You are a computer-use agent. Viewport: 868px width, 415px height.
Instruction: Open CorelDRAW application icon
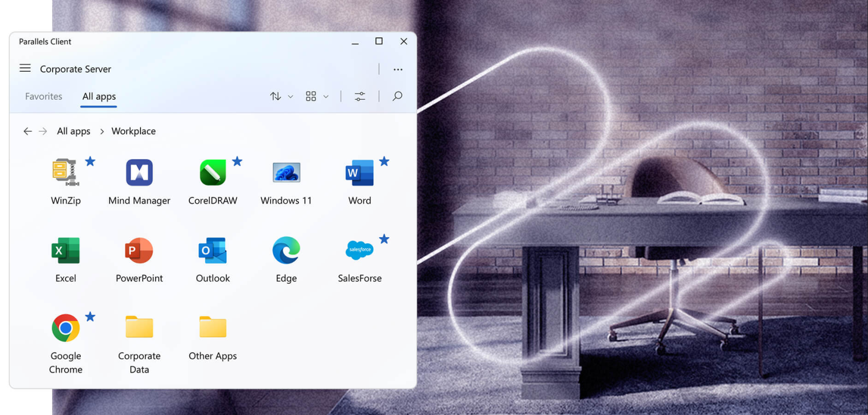click(x=213, y=173)
